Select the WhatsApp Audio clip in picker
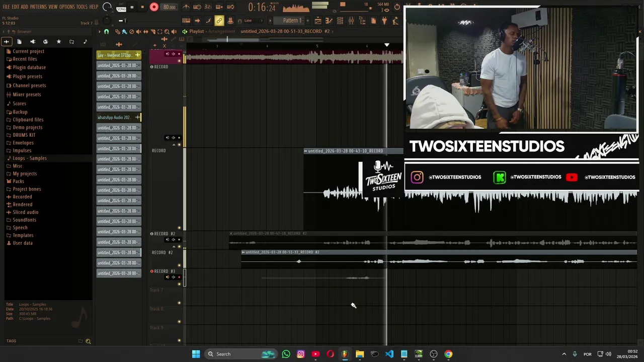 tap(119, 118)
